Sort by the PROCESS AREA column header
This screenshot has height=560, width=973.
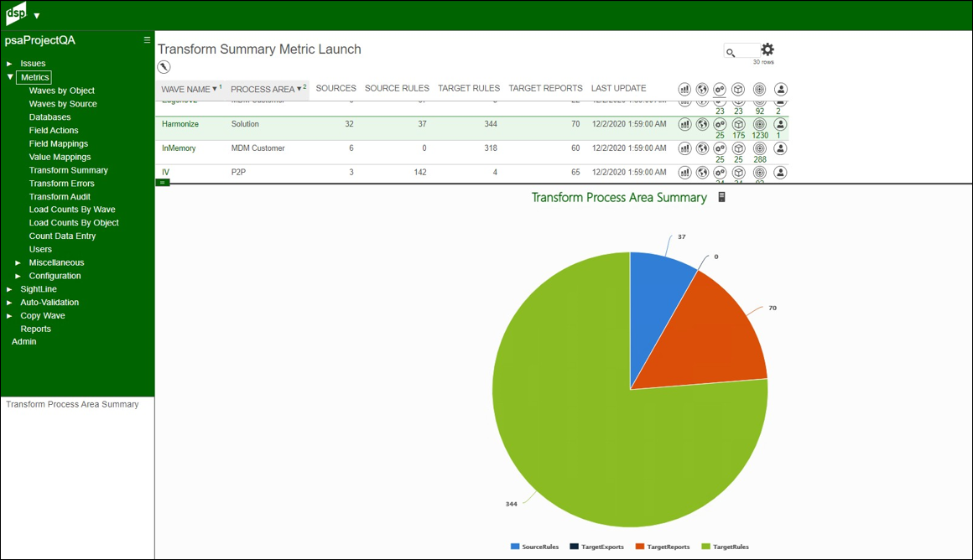coord(263,89)
